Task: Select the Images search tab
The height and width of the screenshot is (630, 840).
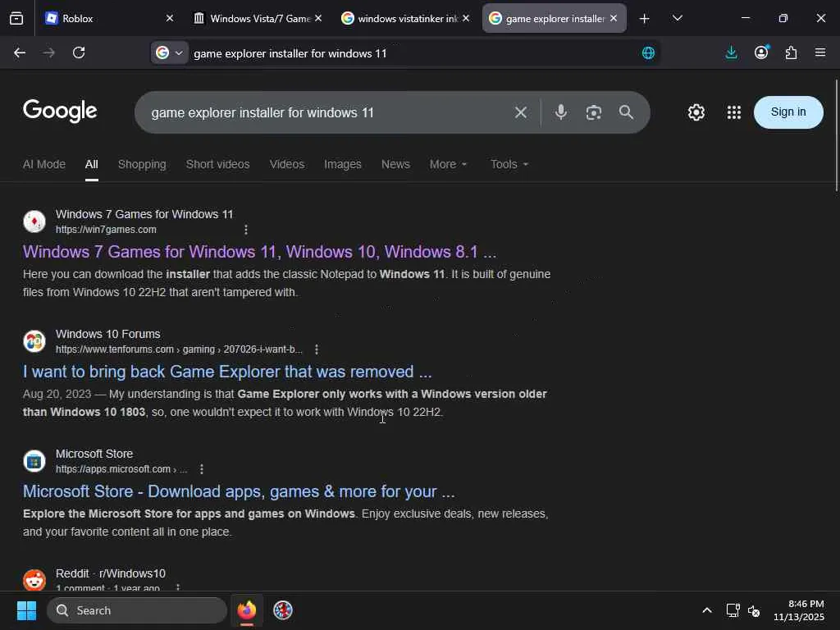Action: point(342,164)
